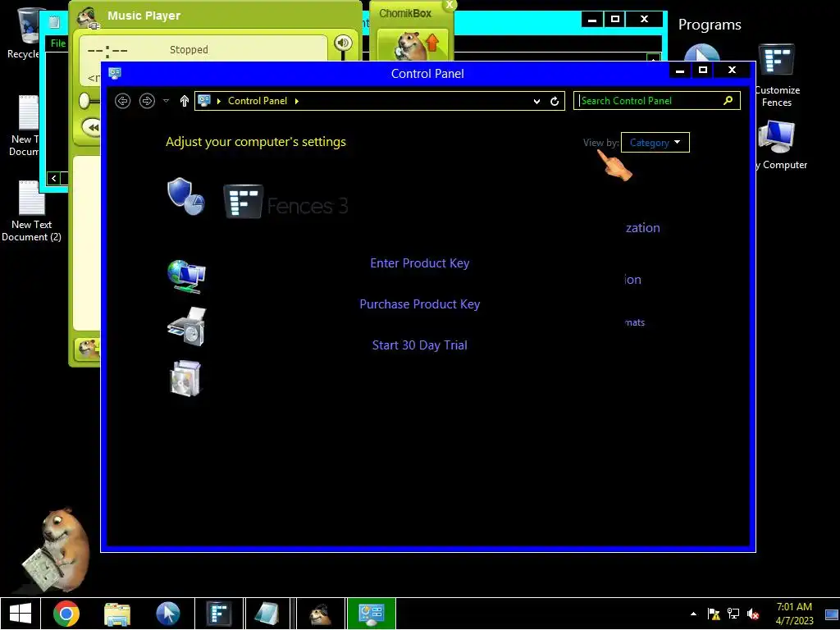The image size is (840, 630).
Task: Click the Search Control Panel field
Action: click(x=657, y=101)
